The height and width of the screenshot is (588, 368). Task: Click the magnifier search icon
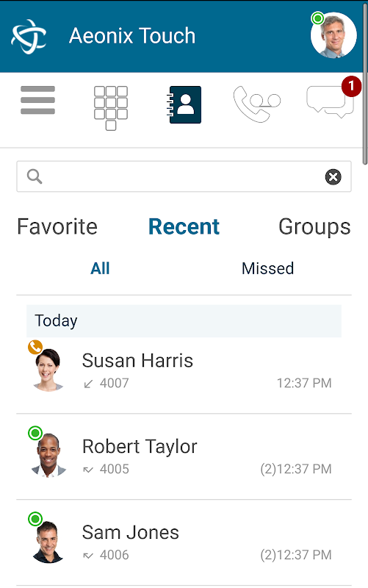pos(35,176)
